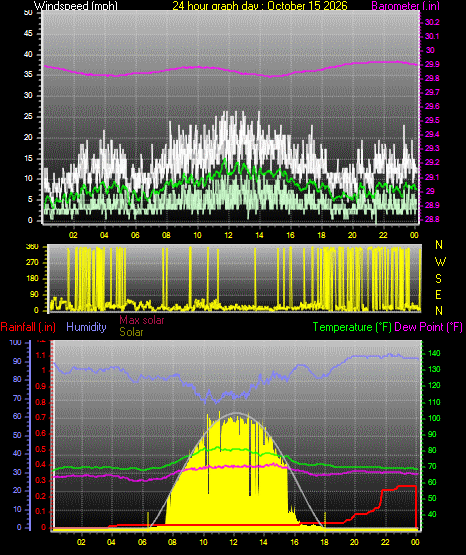Click the "1.1" rainfall scale value
Viewport: 466px width, 555px height.
point(41,355)
